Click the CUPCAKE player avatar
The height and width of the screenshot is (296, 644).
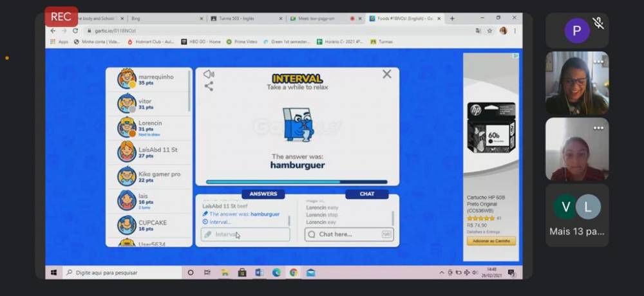coord(127,225)
